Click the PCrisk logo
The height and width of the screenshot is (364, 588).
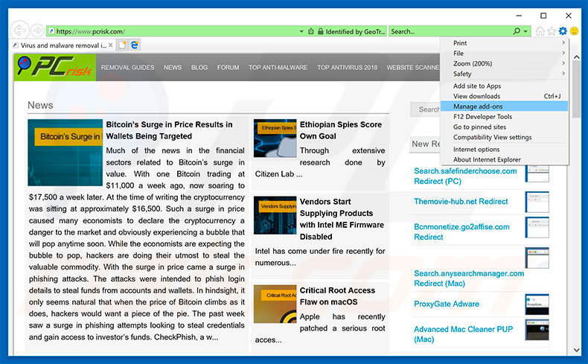[x=55, y=67]
